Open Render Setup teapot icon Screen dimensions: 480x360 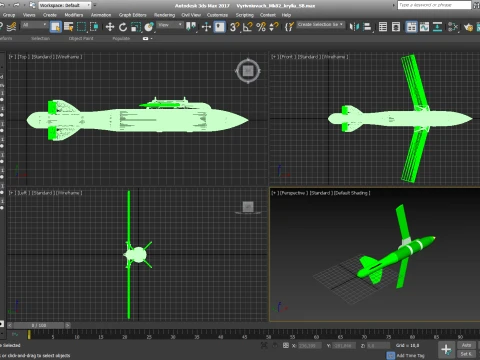[x=468, y=27]
